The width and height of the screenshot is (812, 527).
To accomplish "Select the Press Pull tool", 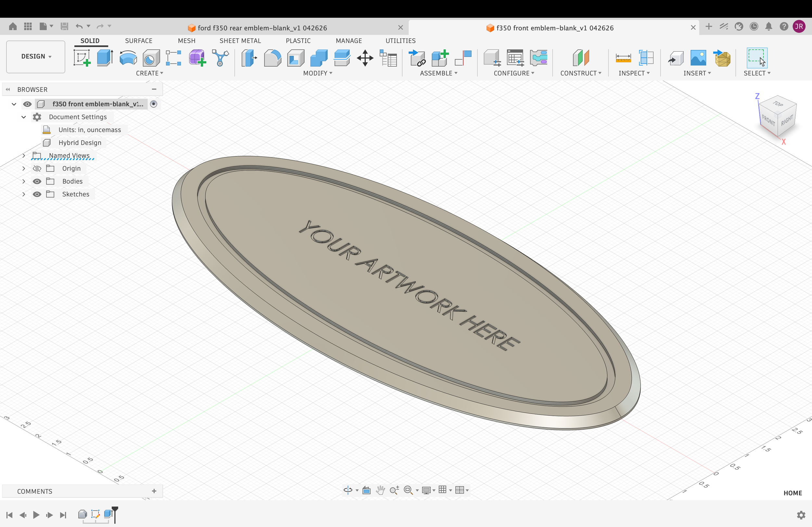I will pos(249,58).
